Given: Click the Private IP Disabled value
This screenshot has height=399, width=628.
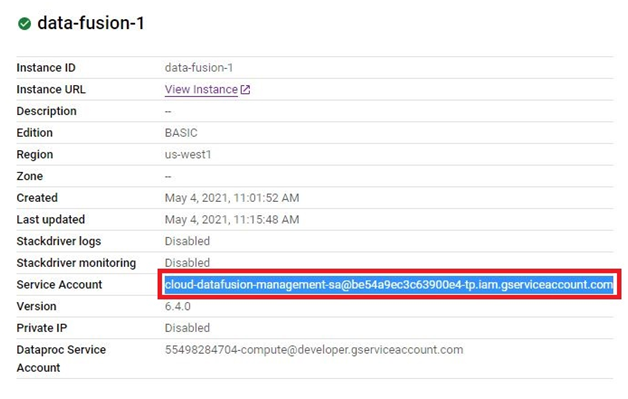Looking at the screenshot, I should pyautogui.click(x=187, y=328).
